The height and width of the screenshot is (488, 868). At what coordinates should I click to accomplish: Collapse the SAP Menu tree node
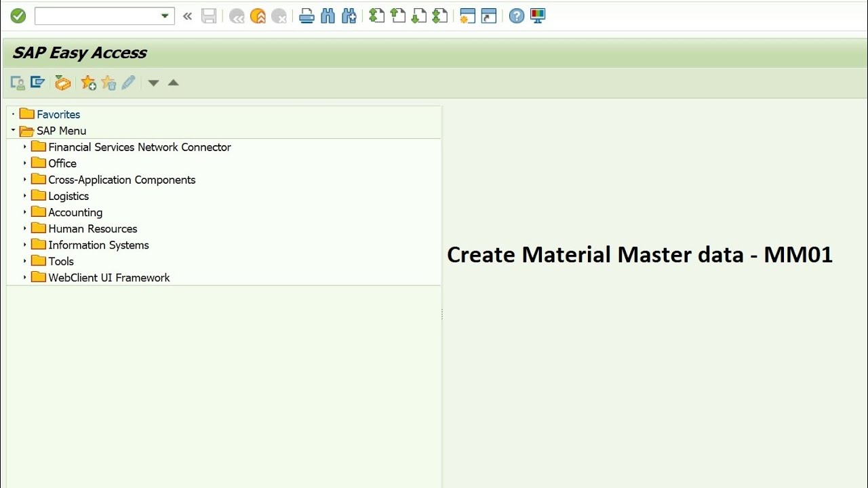pos(13,130)
